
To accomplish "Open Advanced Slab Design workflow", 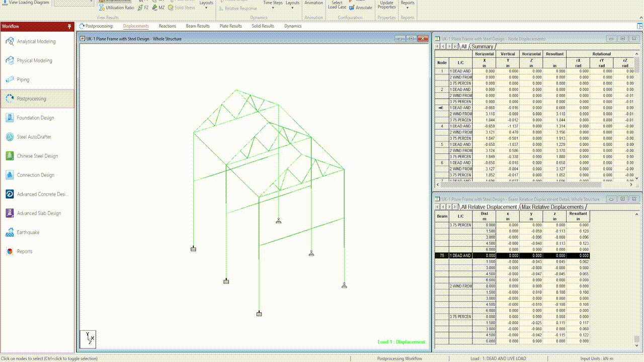I will point(39,213).
